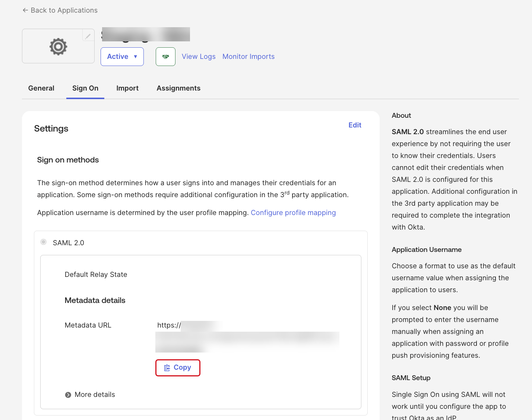This screenshot has width=532, height=420.
Task: Go back to Applications
Action: click(60, 10)
